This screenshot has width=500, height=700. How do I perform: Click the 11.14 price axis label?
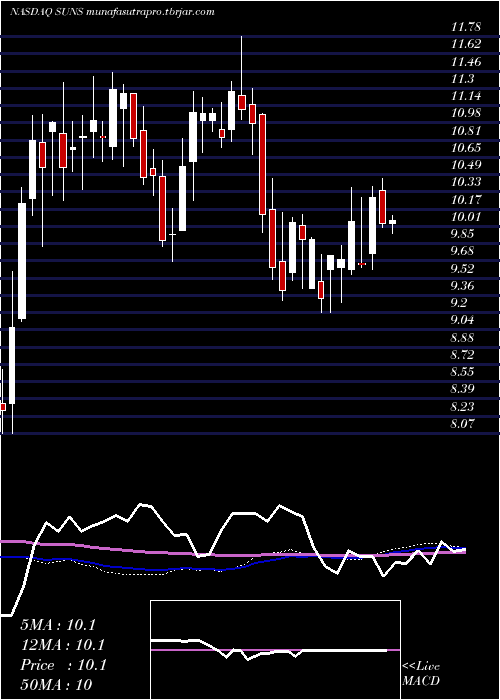pos(466,96)
